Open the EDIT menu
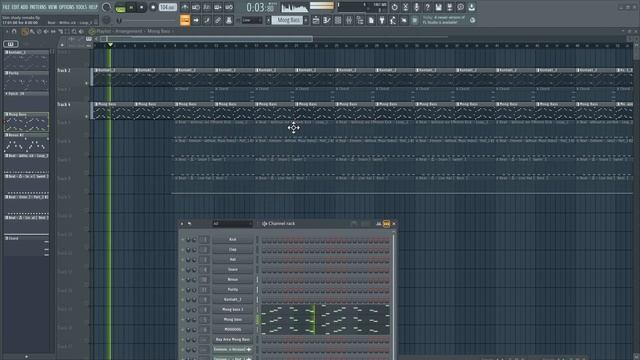 pyautogui.click(x=15, y=7)
